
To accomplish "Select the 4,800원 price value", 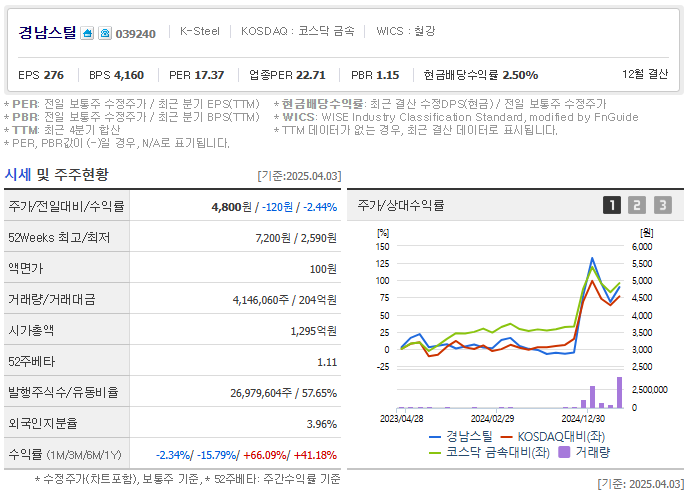I will (x=232, y=207).
